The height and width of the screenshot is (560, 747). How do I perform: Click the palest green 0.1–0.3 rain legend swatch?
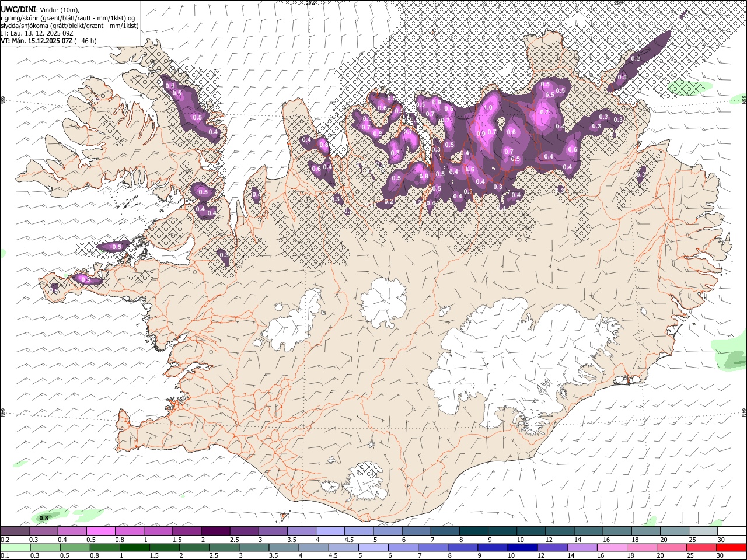coord(15,547)
